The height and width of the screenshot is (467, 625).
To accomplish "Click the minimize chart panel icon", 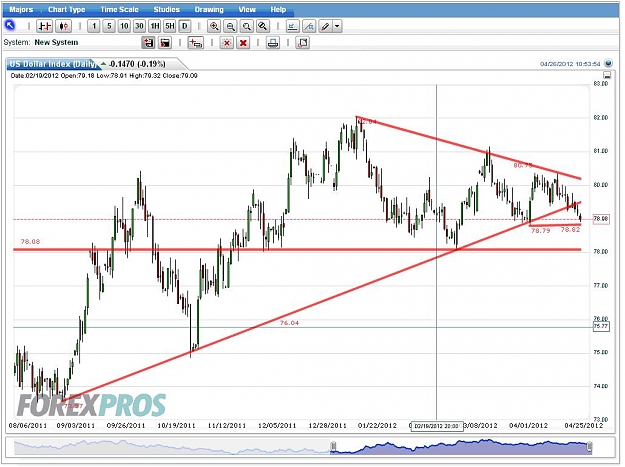I will [x=607, y=75].
